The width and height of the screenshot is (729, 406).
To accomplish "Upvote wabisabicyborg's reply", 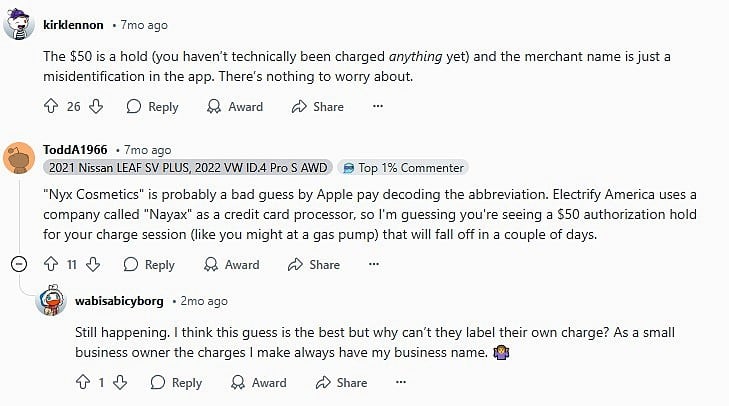I will [84, 382].
